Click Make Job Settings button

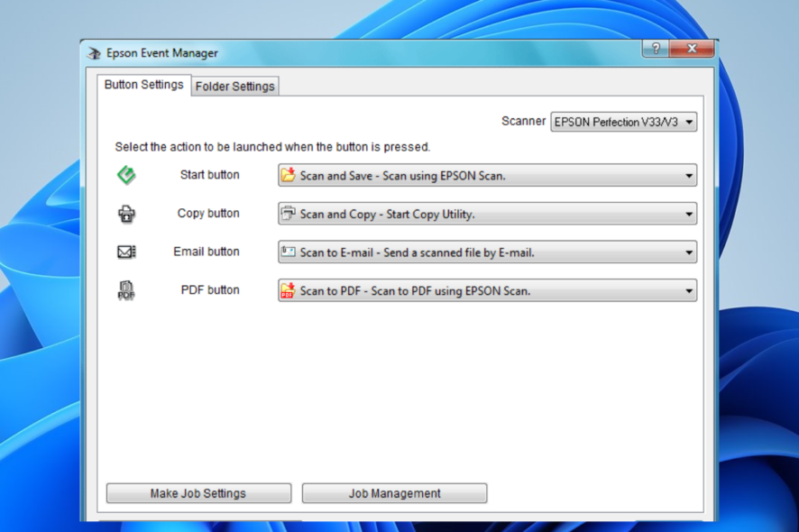[198, 493]
